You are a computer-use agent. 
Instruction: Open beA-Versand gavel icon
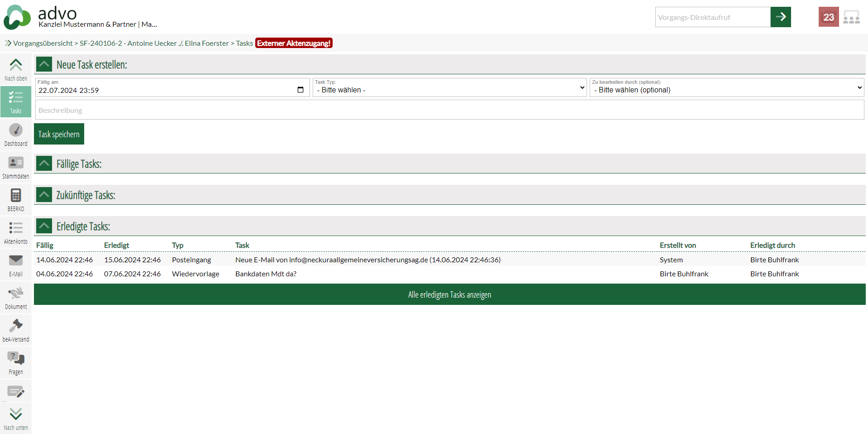(x=16, y=330)
